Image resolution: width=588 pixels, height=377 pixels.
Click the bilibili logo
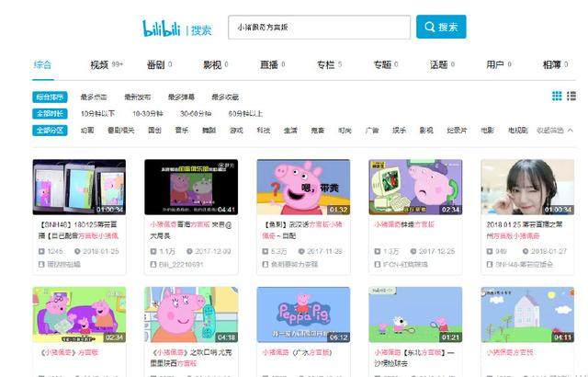tap(164, 28)
